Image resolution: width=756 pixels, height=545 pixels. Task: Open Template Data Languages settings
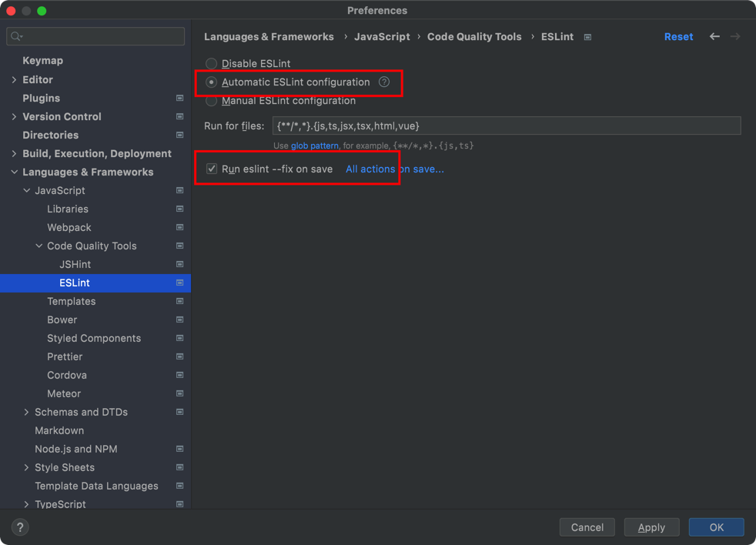[96, 486]
